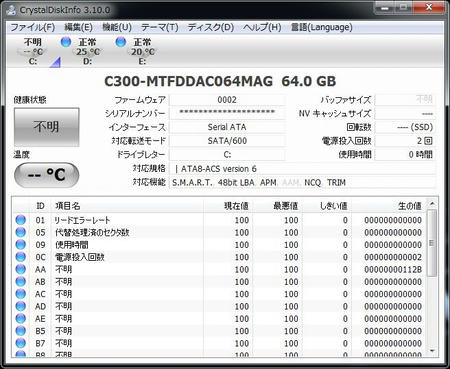Screen dimensions: 450x369
Task: Click the 不明 health status button
Action: point(46,127)
